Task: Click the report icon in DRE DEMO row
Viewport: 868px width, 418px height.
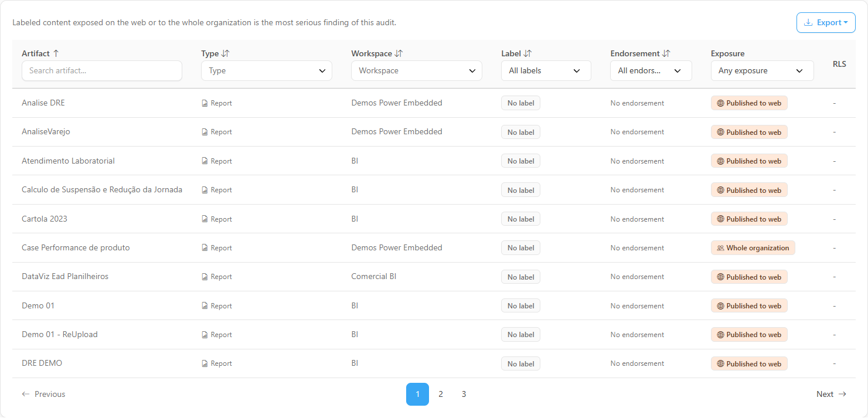Action: click(205, 363)
